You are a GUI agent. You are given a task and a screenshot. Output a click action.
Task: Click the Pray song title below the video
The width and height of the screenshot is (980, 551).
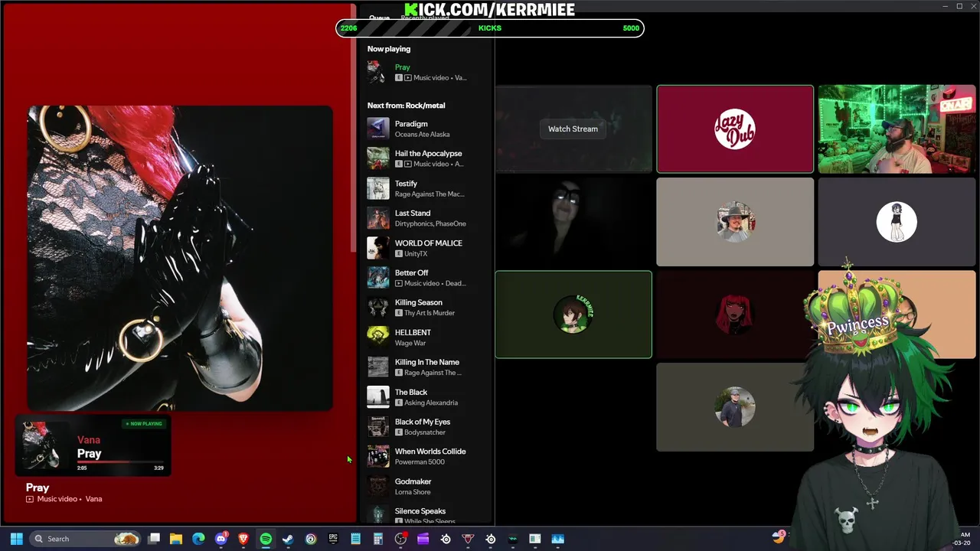[38, 487]
